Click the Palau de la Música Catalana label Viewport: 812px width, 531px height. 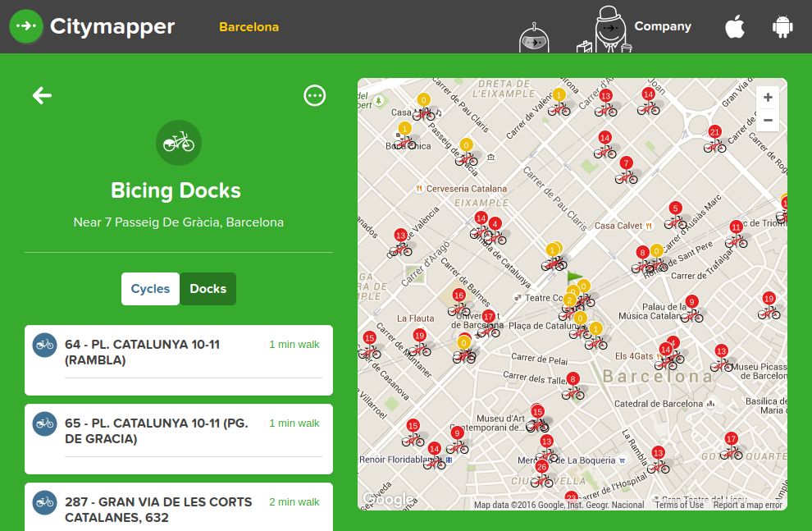pos(653,311)
